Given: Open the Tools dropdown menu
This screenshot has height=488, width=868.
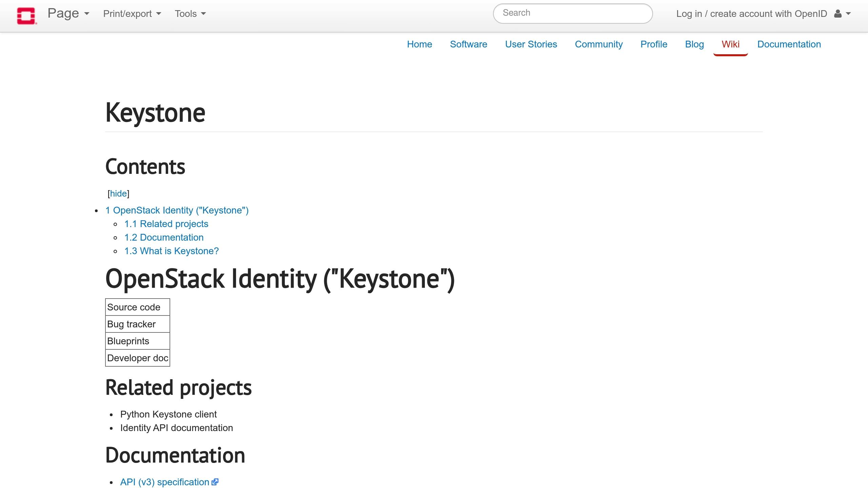Looking at the screenshot, I should [190, 14].
